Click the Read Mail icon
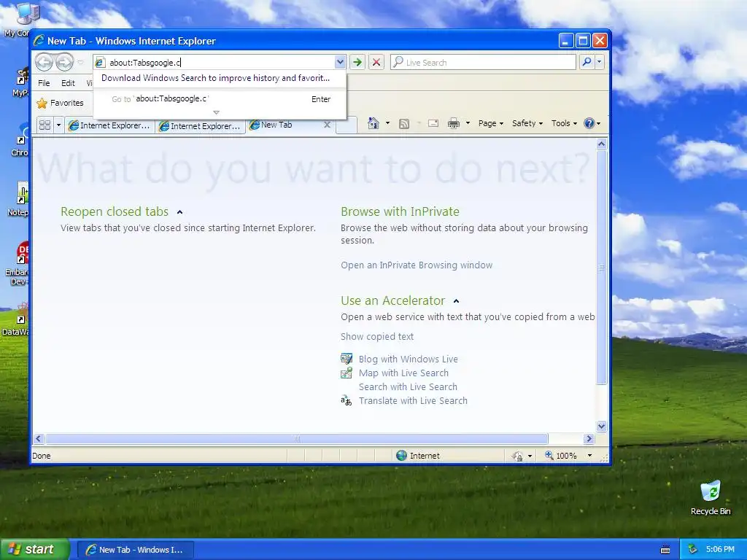747x560 pixels. [433, 124]
